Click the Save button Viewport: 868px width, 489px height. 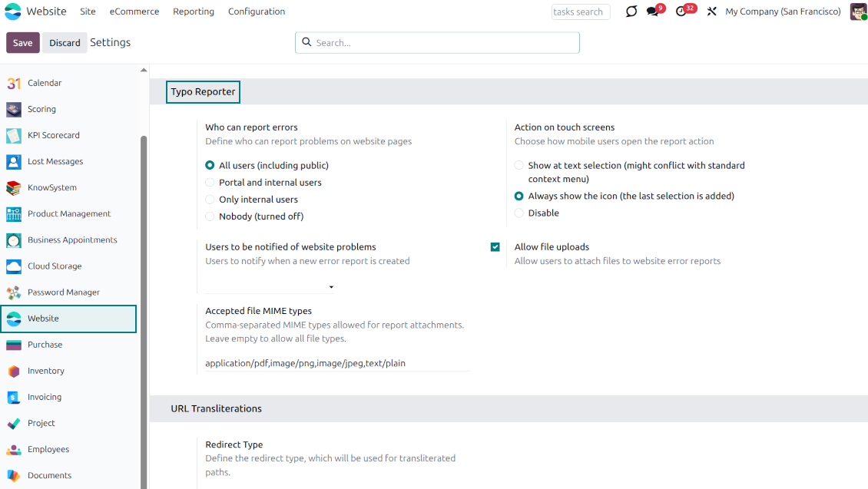pos(22,42)
